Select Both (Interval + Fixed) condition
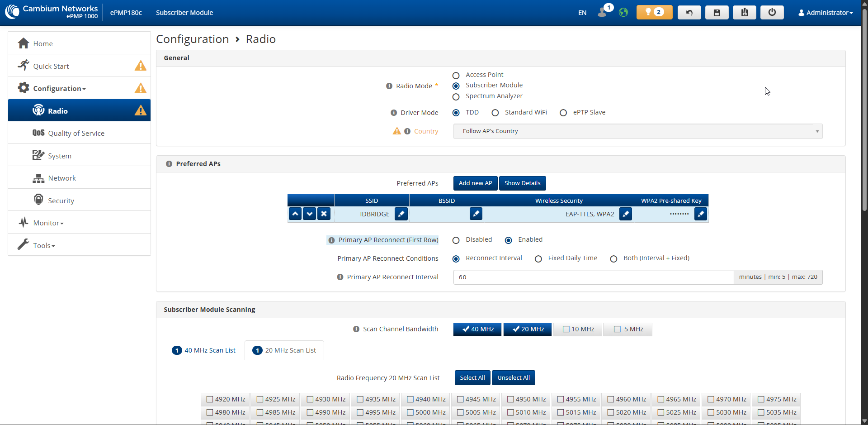 pyautogui.click(x=613, y=258)
